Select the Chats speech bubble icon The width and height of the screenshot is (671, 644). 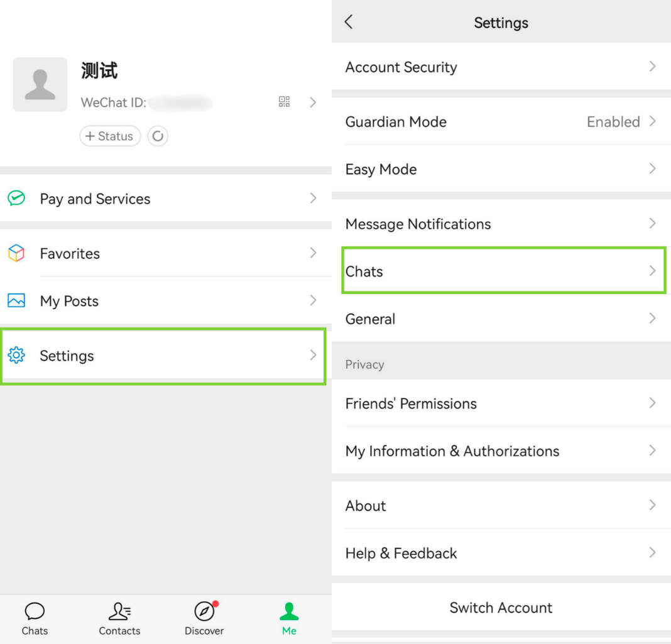(34, 610)
